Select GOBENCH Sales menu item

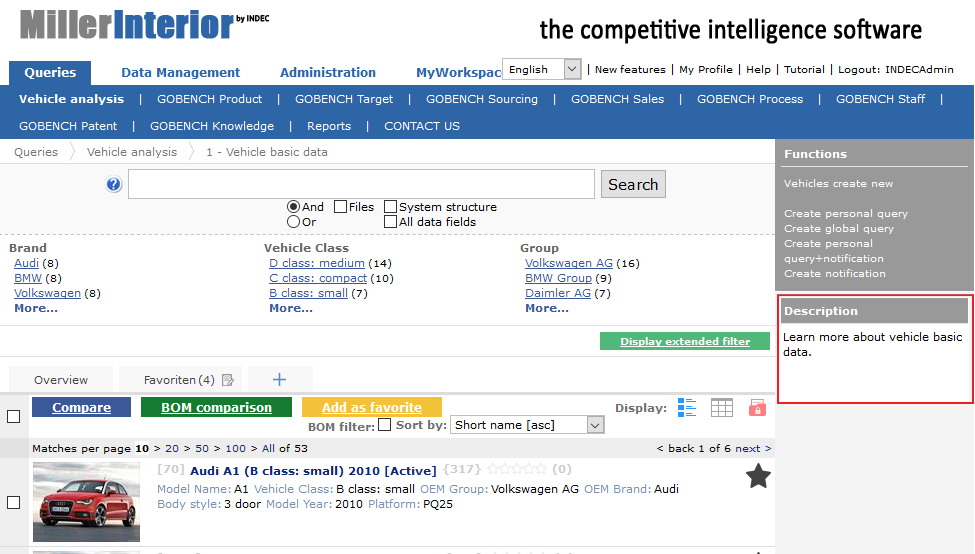[617, 99]
